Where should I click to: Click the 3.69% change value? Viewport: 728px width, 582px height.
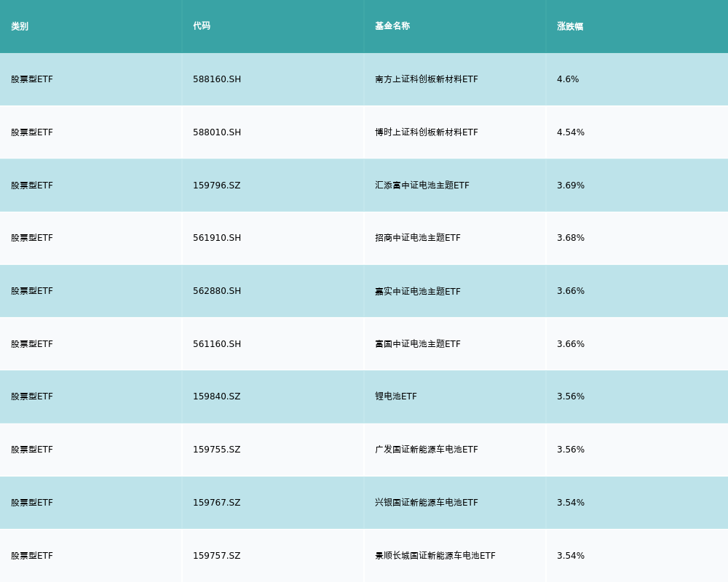pyautogui.click(x=571, y=186)
